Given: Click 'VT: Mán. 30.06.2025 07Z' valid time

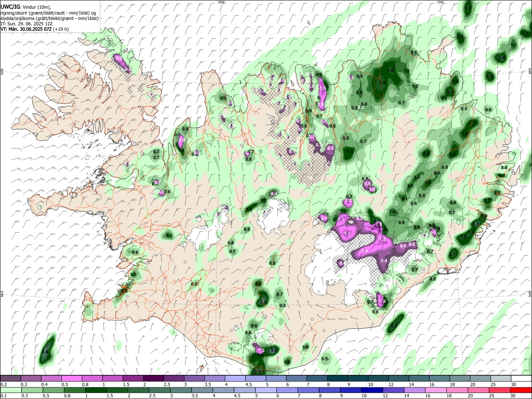Looking at the screenshot, I should [x=26, y=29].
